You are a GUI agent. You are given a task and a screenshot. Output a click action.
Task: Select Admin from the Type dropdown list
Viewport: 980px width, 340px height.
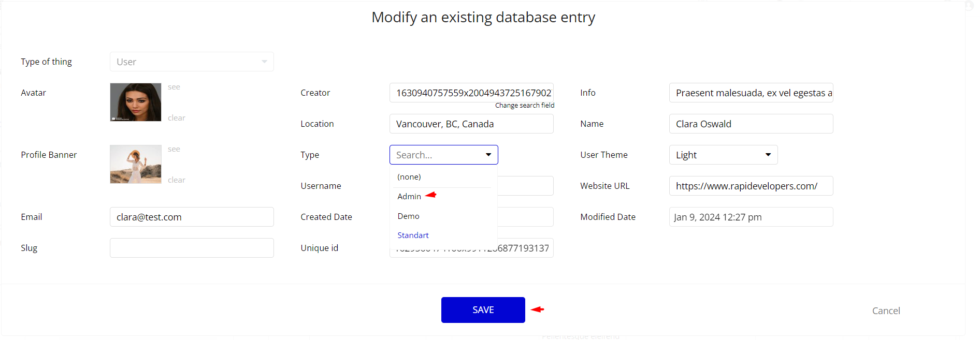tap(409, 196)
